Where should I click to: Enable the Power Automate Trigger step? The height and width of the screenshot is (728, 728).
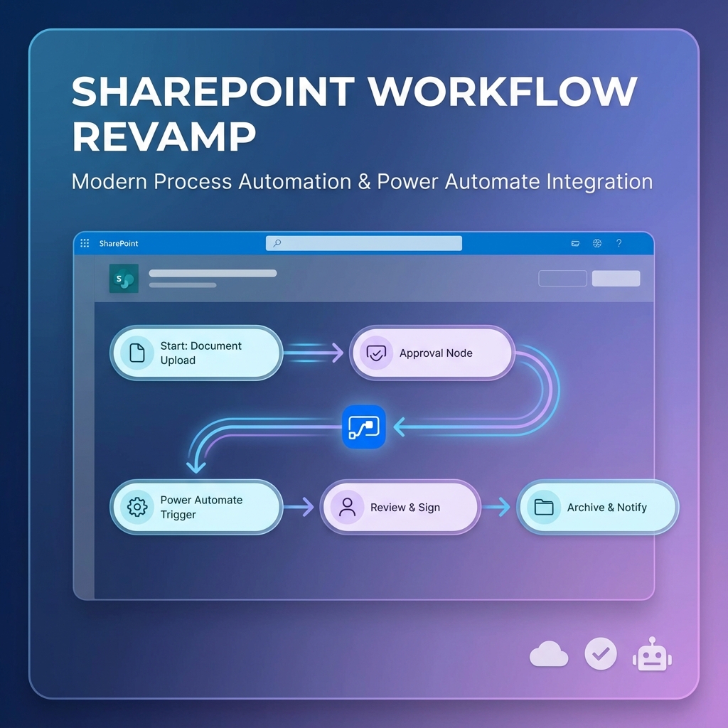click(x=196, y=507)
